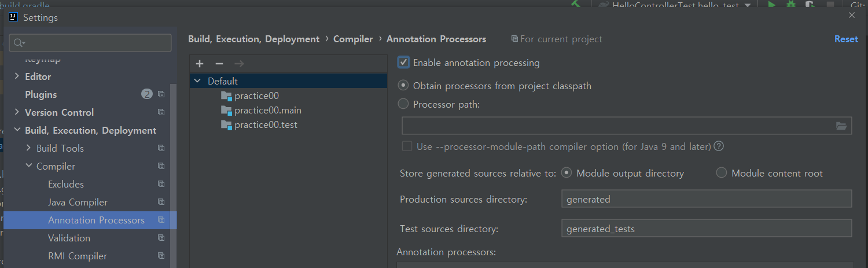Image resolution: width=868 pixels, height=268 pixels.
Task: Select the Processor path radio option
Action: click(403, 104)
